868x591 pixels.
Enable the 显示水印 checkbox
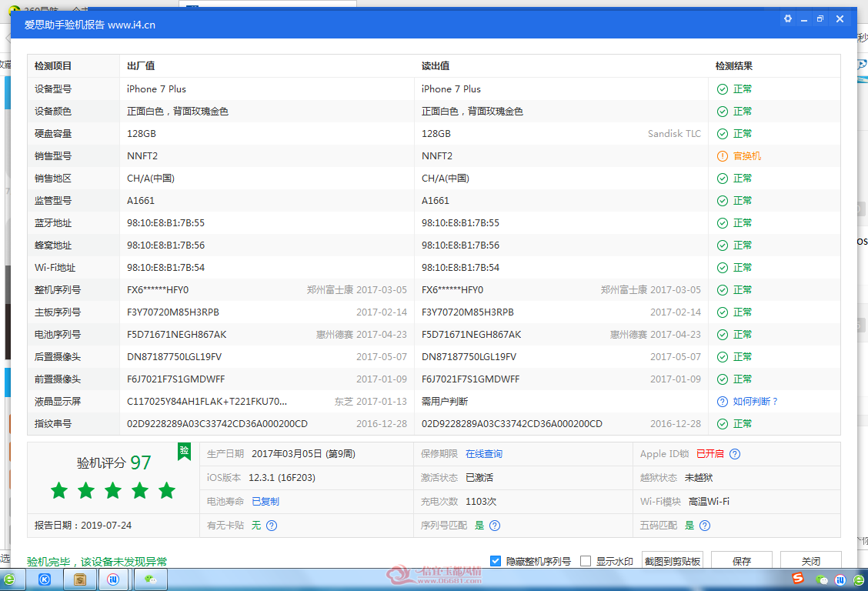(x=586, y=561)
